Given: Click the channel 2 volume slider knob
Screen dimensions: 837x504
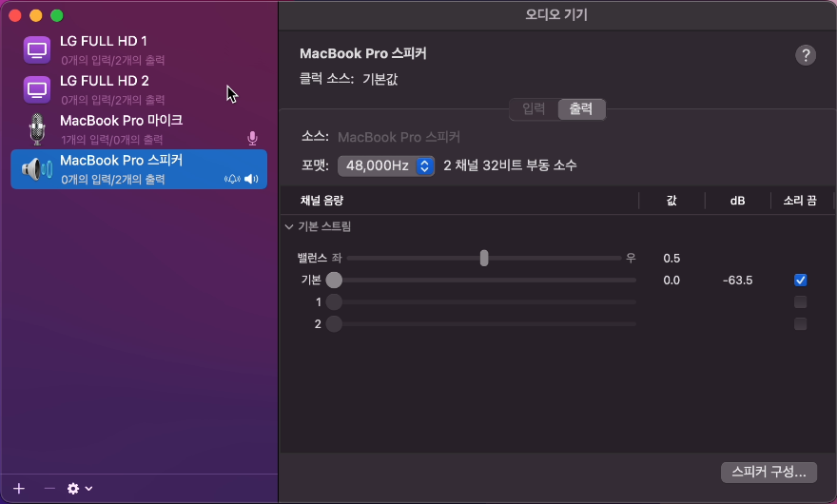Looking at the screenshot, I should [334, 324].
